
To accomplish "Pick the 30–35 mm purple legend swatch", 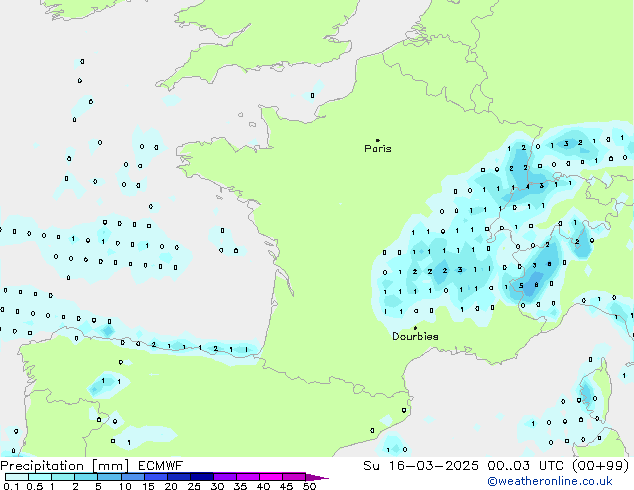I will pyautogui.click(x=225, y=477).
